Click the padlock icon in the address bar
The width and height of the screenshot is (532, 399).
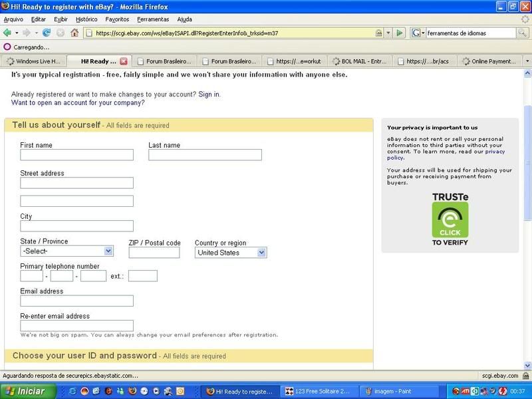[378, 33]
